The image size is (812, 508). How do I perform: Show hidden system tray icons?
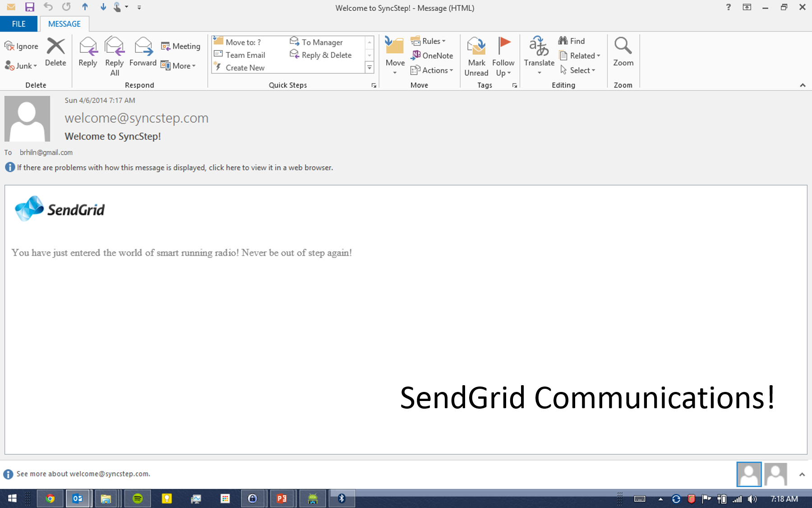click(x=660, y=499)
